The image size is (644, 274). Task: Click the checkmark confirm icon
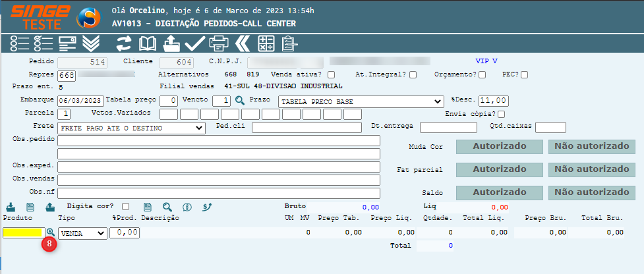click(194, 43)
